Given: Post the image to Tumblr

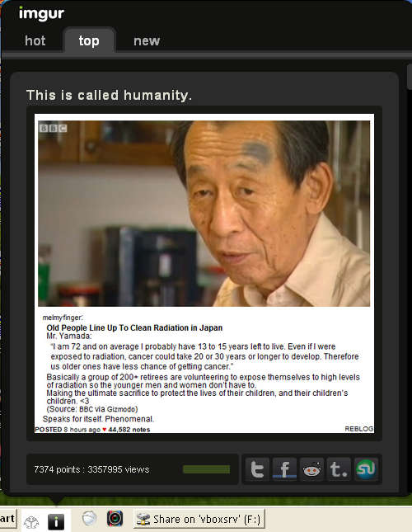Looking at the screenshot, I should click(x=339, y=469).
